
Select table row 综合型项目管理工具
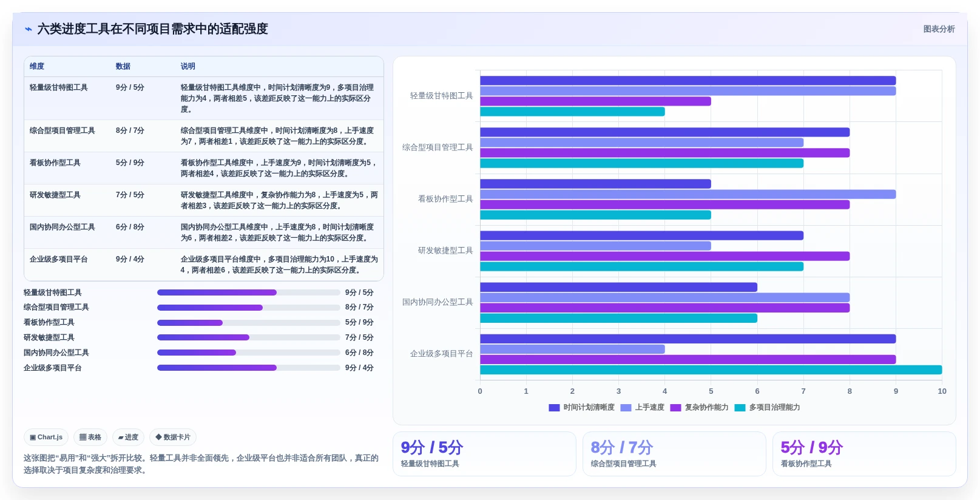[x=204, y=136]
